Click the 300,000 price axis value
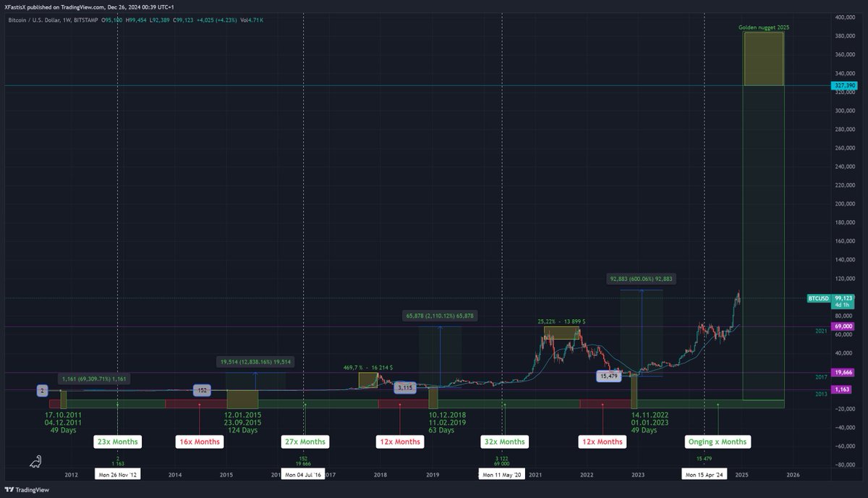Viewport: 868px width, 498px height. 846,111
